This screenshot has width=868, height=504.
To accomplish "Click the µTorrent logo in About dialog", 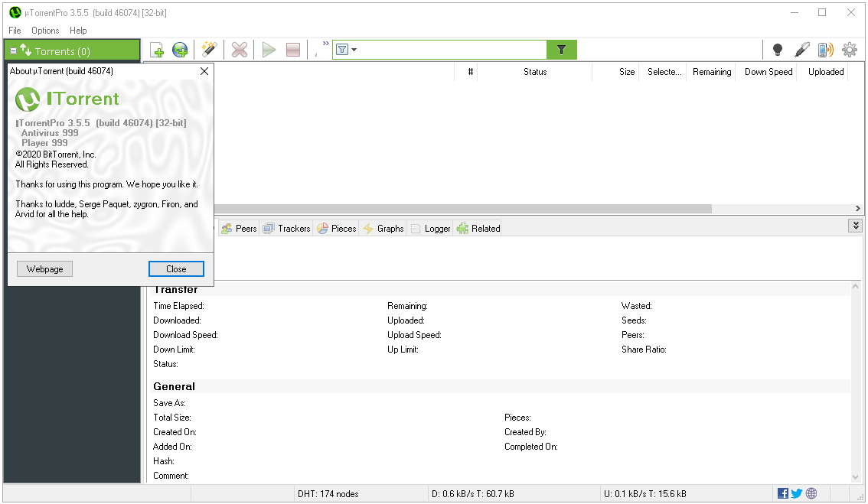I will [x=27, y=99].
